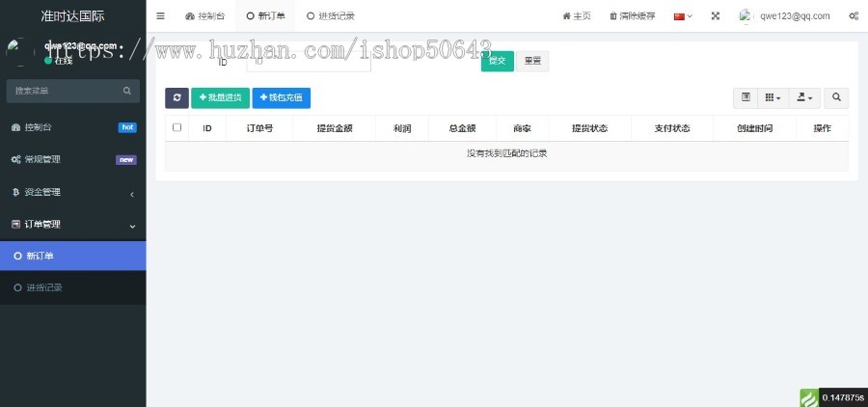Click the sidebar search magnifier icon
The width and height of the screenshot is (868, 407).
pyautogui.click(x=127, y=91)
